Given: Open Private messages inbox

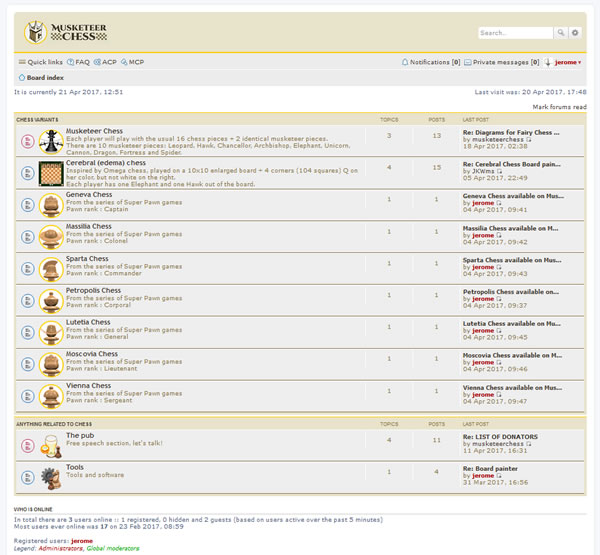Looking at the screenshot, I should [503, 62].
